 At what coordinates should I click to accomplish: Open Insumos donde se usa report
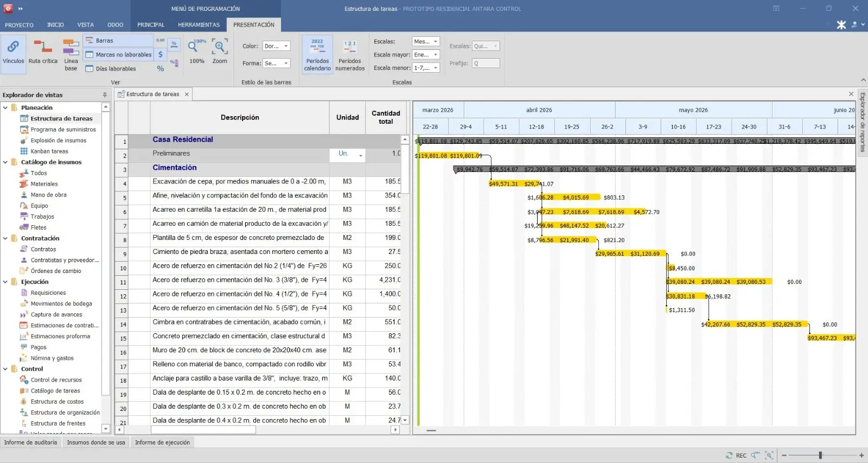96,442
